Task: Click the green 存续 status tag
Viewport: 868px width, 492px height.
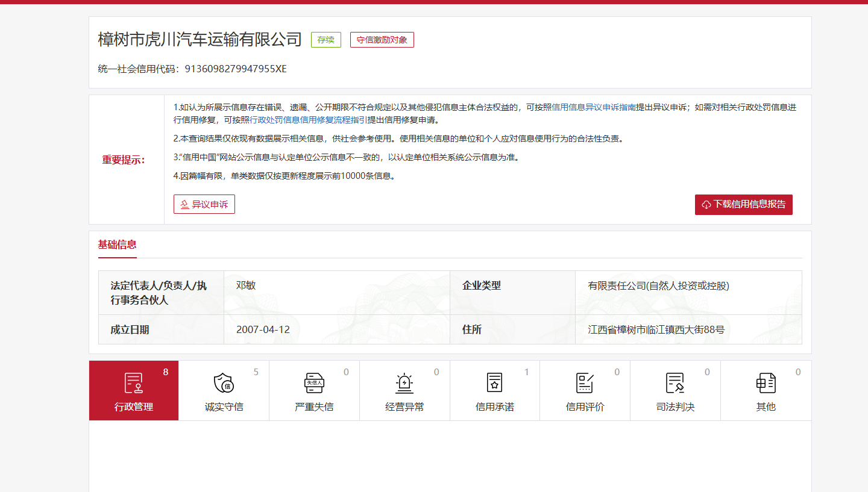Action: point(326,40)
